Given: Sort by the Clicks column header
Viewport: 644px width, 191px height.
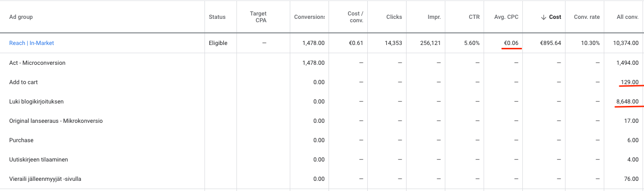Looking at the screenshot, I should 394,17.
